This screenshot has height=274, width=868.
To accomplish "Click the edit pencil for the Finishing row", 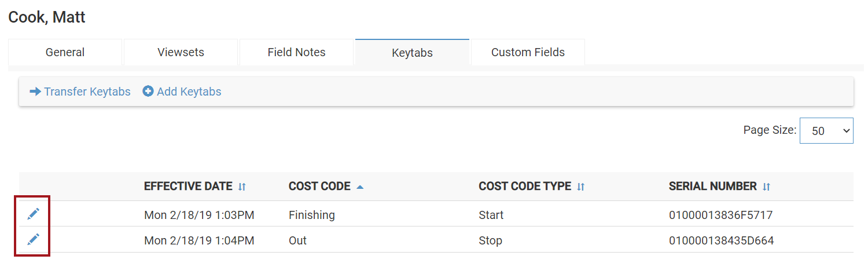I will (x=34, y=214).
